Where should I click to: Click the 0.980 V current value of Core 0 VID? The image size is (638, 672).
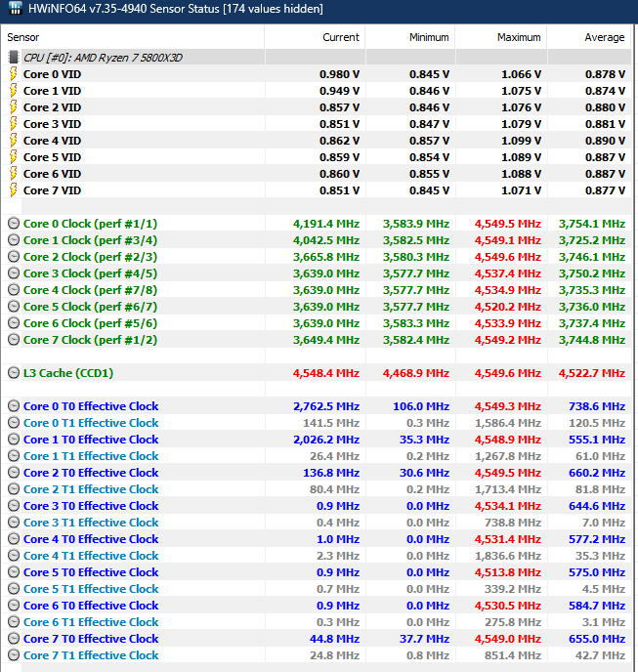point(339,74)
